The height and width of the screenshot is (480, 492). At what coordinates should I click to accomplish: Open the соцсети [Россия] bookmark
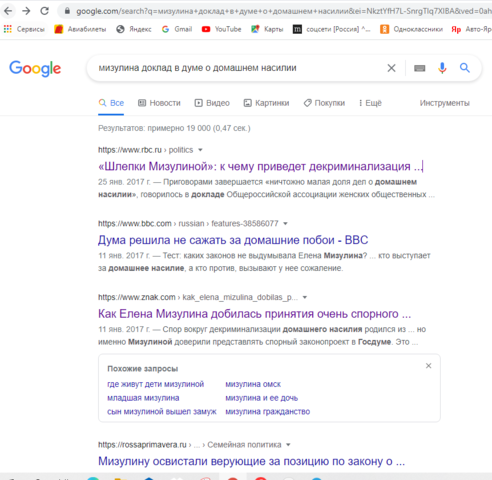point(332,29)
